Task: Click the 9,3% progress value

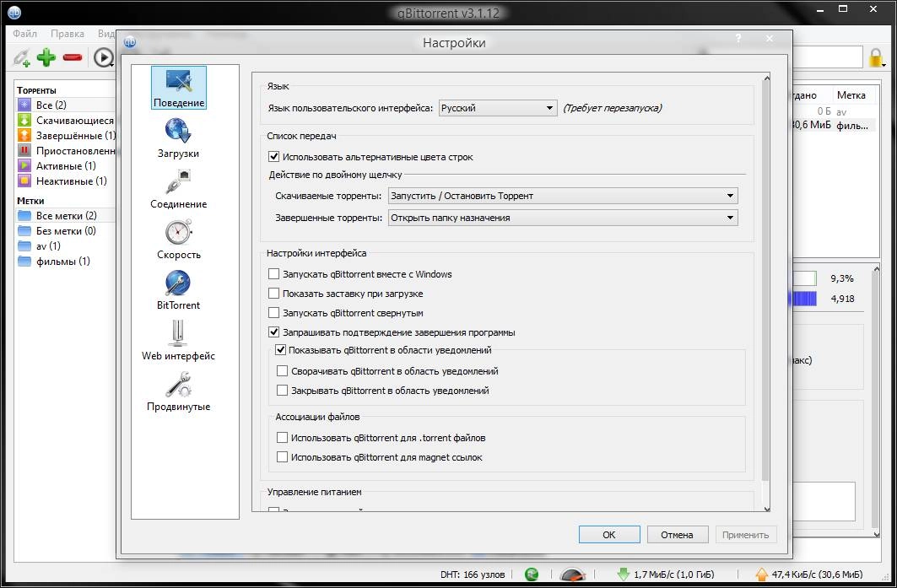Action: coord(842,278)
